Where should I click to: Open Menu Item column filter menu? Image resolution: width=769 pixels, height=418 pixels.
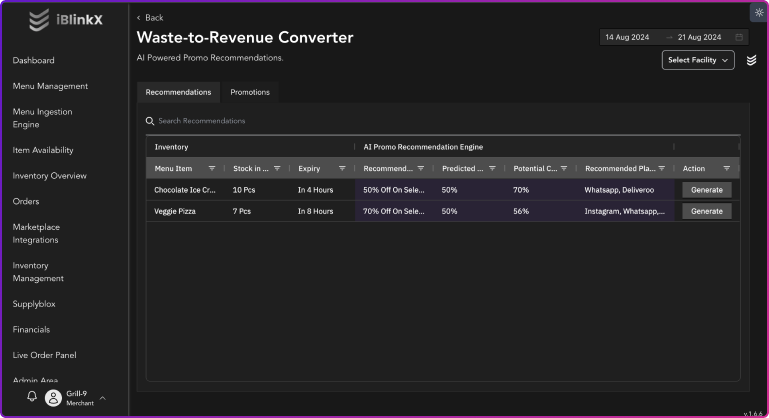point(212,169)
